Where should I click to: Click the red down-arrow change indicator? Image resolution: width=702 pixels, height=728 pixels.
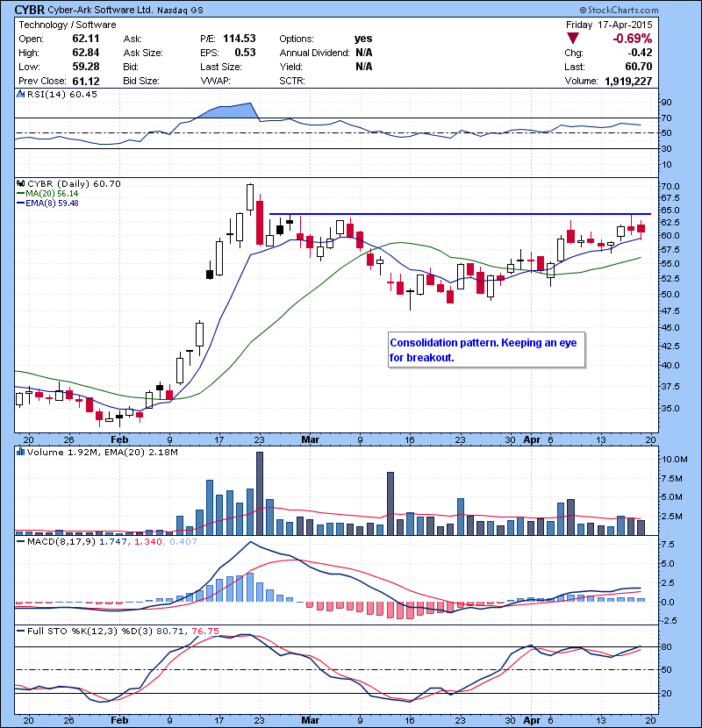pos(573,39)
